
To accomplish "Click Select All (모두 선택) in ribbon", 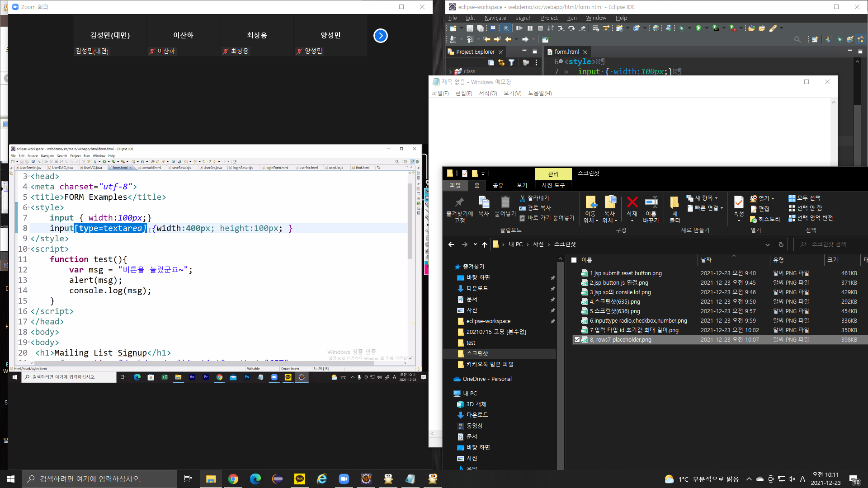I will 804,198.
